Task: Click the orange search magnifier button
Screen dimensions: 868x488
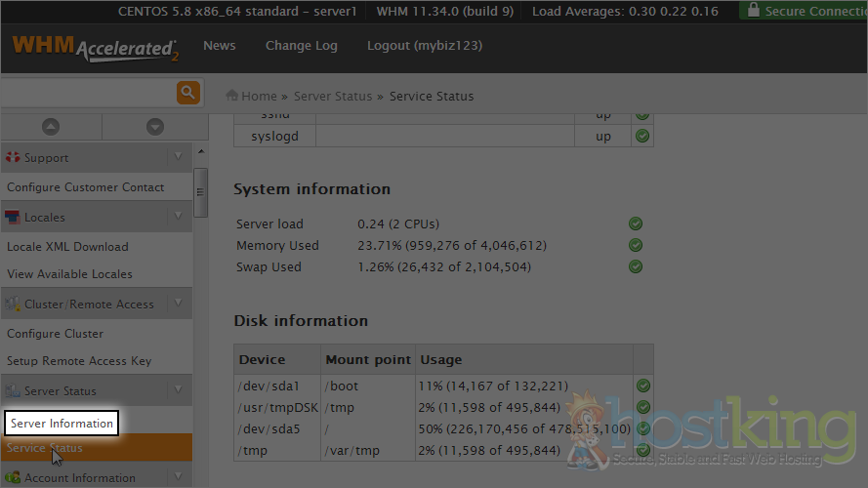Action: point(188,94)
